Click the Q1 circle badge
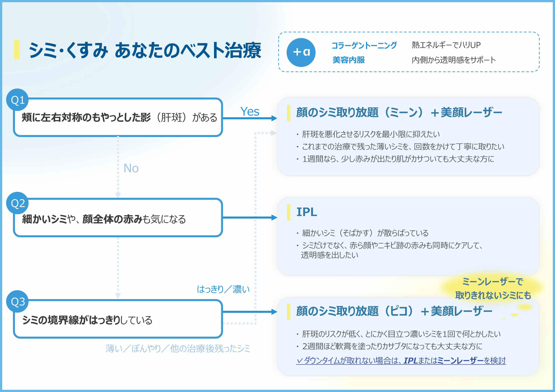555x392 pixels. tap(17, 100)
